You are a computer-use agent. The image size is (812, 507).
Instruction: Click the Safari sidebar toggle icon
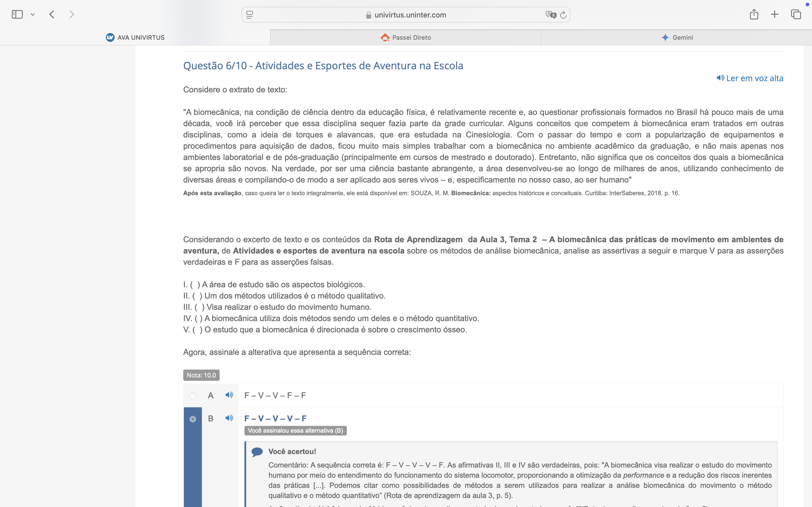[17, 14]
